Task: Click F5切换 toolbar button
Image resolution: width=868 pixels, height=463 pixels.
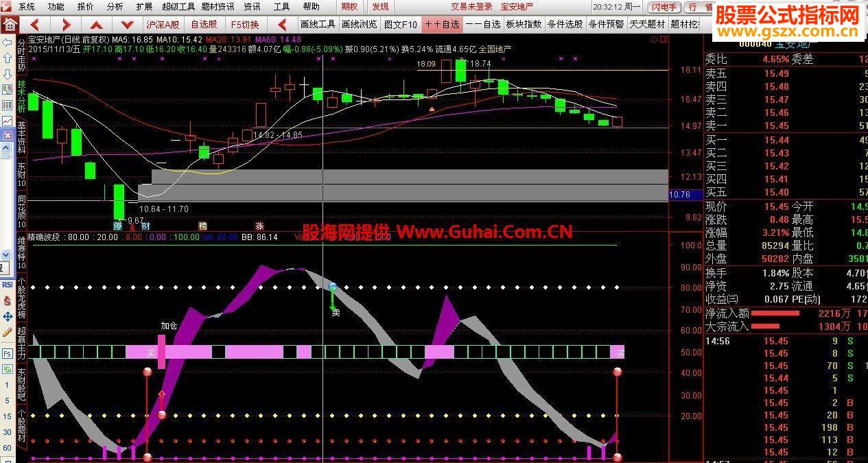Action: pos(245,24)
